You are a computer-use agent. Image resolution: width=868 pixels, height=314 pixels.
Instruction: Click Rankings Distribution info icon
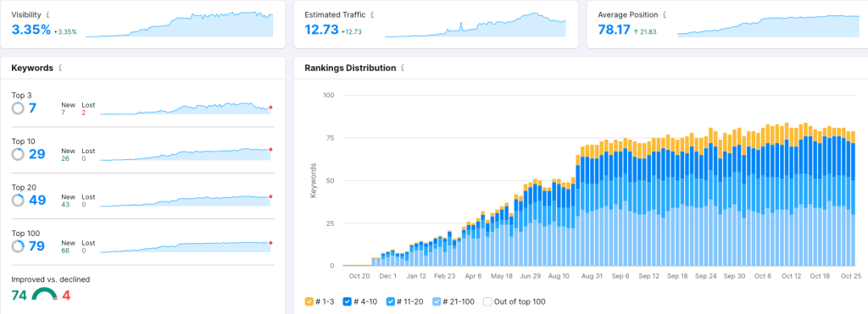point(403,68)
